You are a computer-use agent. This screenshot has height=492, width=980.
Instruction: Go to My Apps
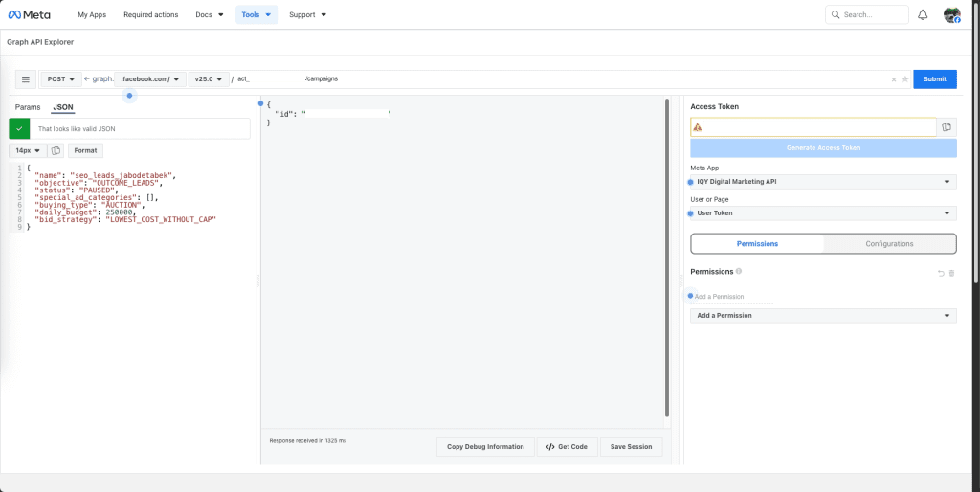[x=92, y=15]
